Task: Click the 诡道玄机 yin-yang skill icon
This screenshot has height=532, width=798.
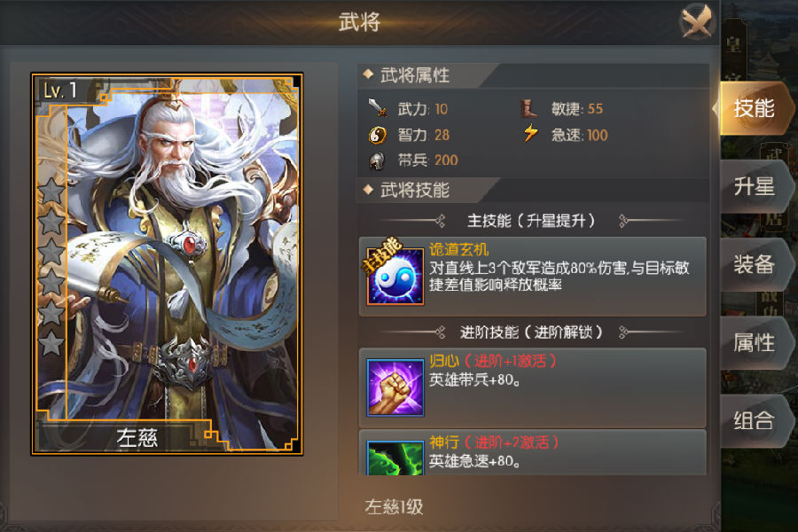Action: 395,276
